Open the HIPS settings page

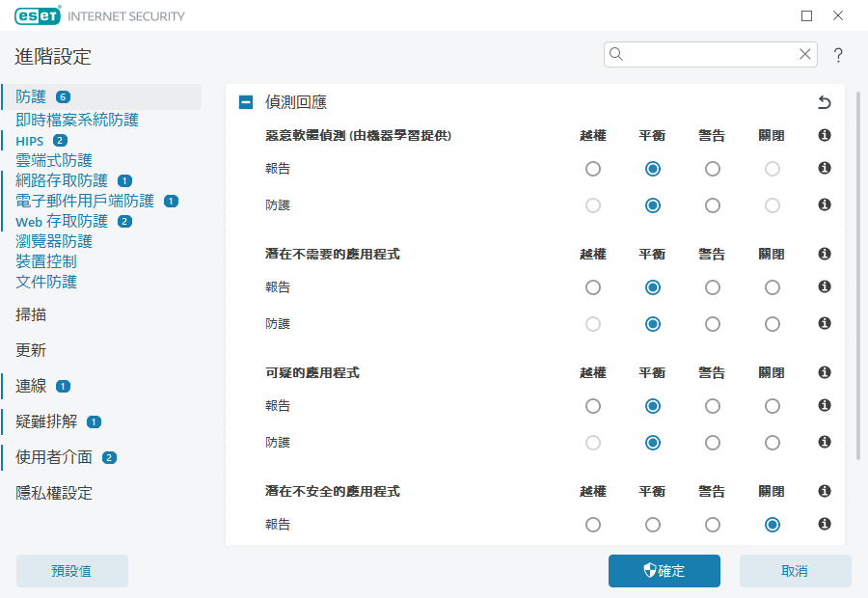coord(29,141)
